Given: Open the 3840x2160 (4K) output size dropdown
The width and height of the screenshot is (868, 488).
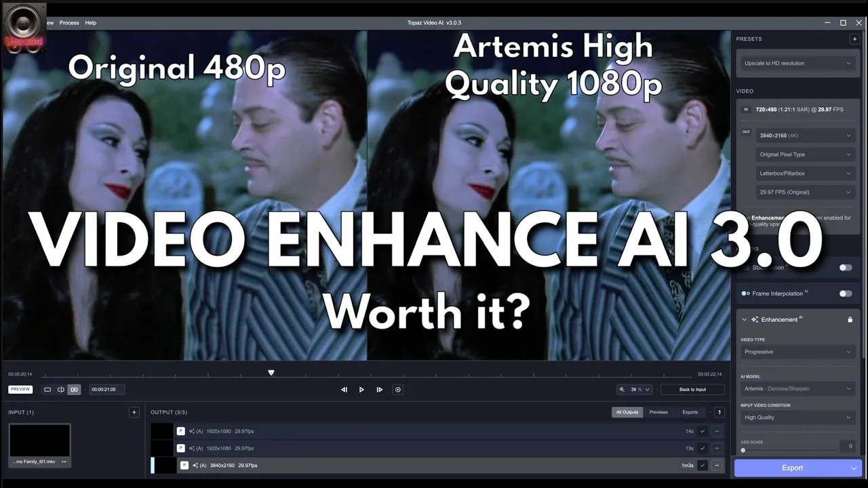Looking at the screenshot, I should 805,136.
